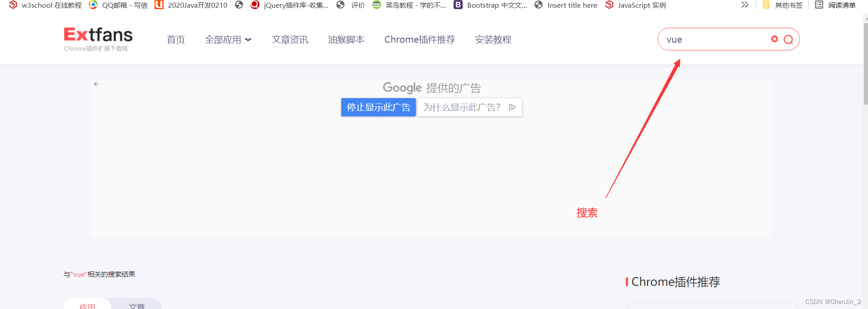Expand the 全部应用 dropdown menu
The height and width of the screenshot is (309, 868).
(228, 40)
